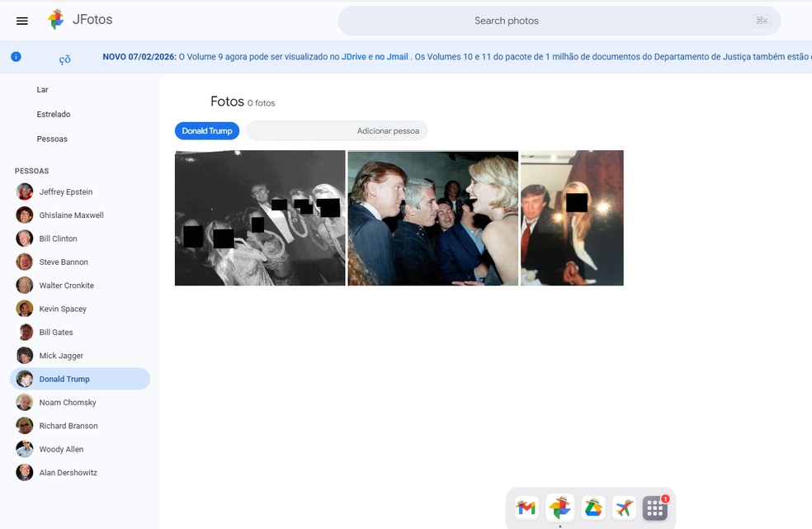
Task: Go to Lar in the sidebar
Action: point(42,89)
